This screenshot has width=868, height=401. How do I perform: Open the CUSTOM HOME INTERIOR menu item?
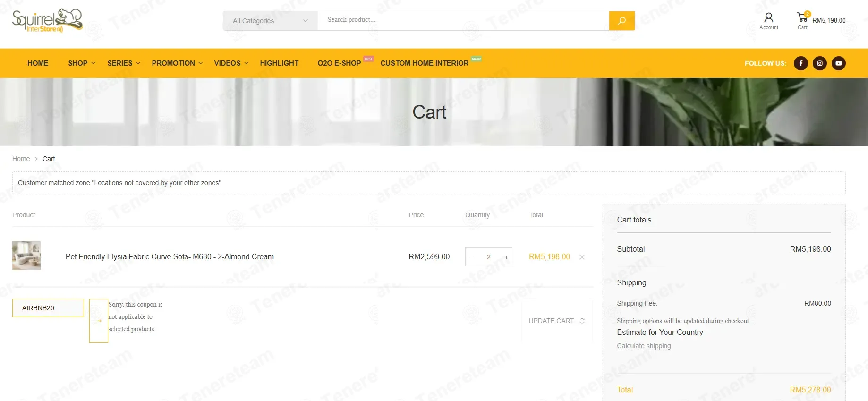[424, 63]
